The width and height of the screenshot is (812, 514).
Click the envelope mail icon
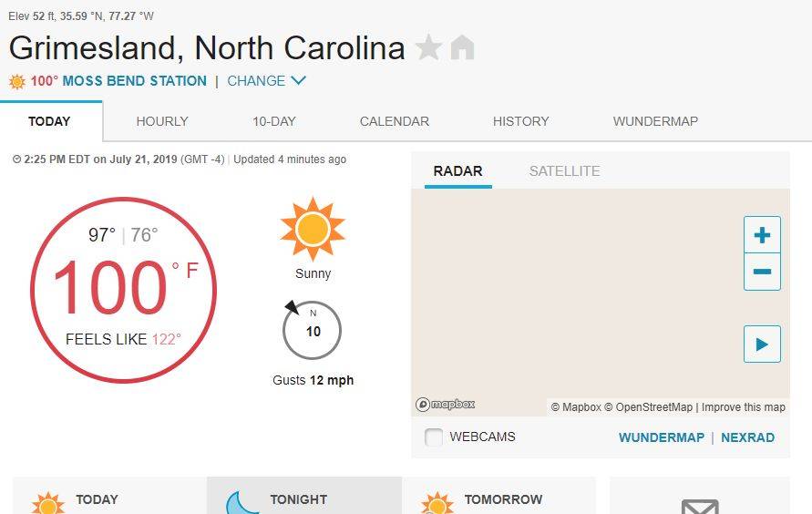coord(699,506)
